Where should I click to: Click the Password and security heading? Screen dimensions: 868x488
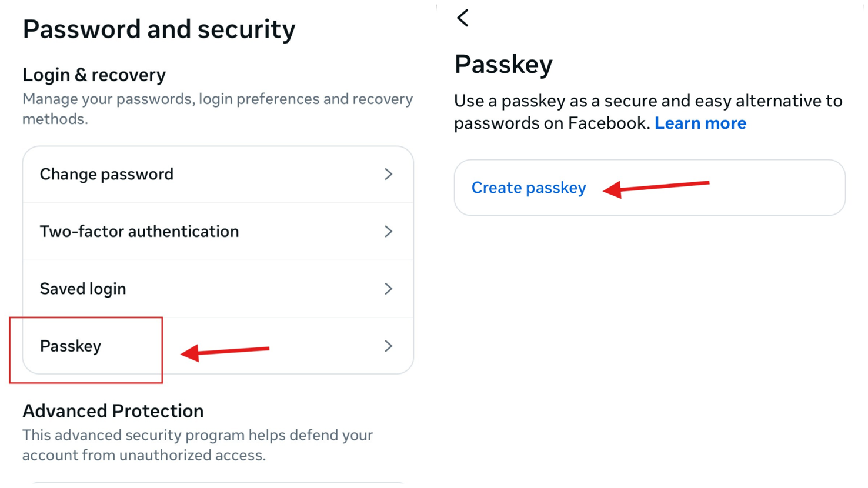click(x=159, y=29)
